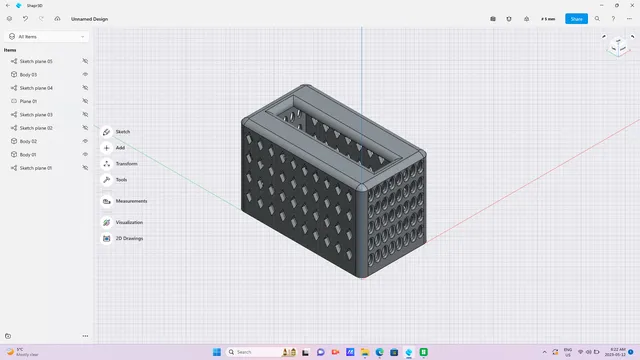The image size is (640, 360).
Task: Open the top-right more options ellipsis
Action: tap(629, 19)
